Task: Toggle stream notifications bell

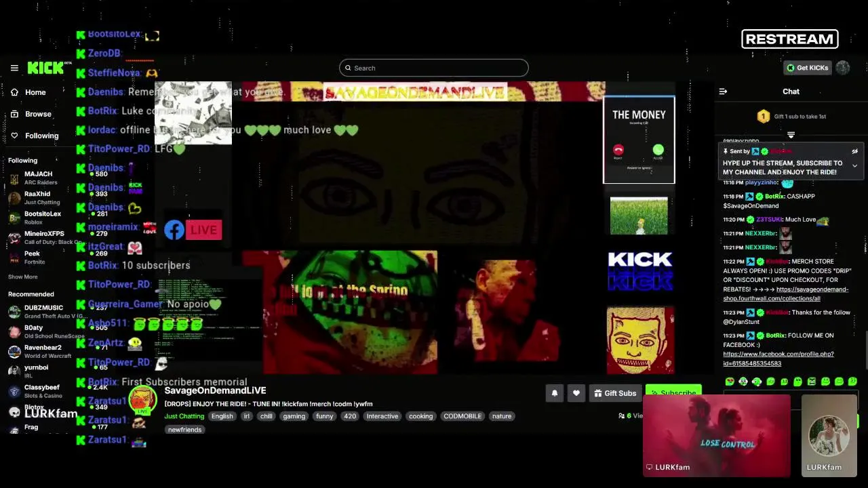Action: coord(555,393)
